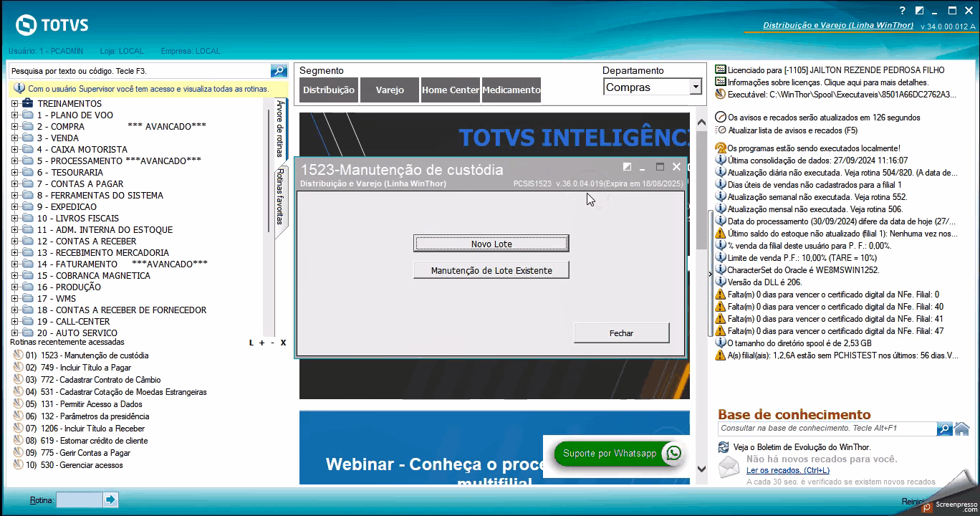The width and height of the screenshot is (980, 516).
Task: Expand the 7 - CONTAS A PAGAR folder
Action: tap(15, 183)
